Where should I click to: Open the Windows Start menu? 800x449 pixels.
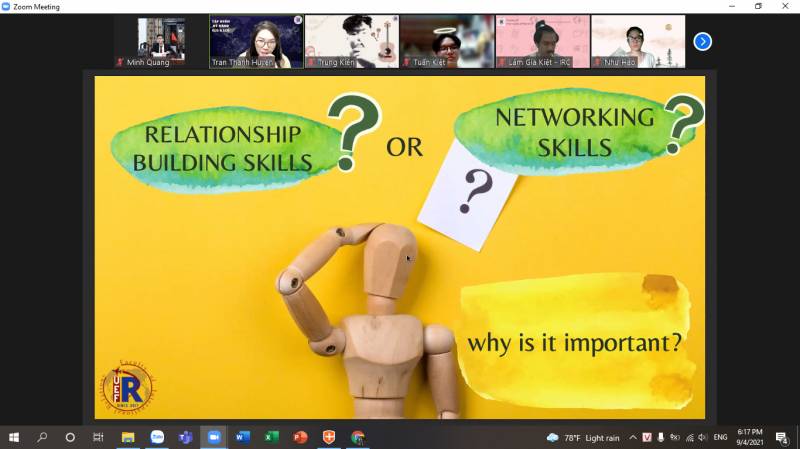click(x=14, y=437)
